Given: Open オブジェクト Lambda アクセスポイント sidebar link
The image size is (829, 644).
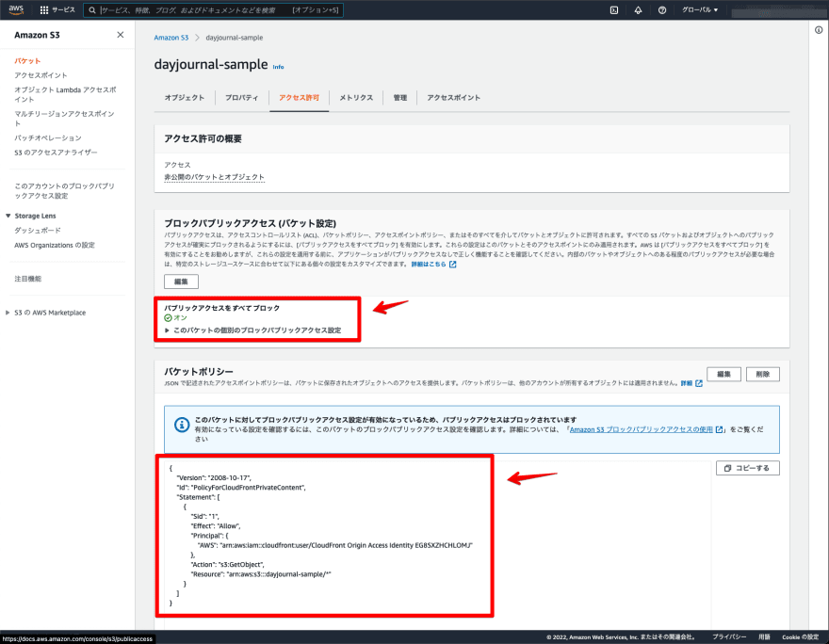Looking at the screenshot, I should click(x=65, y=94).
